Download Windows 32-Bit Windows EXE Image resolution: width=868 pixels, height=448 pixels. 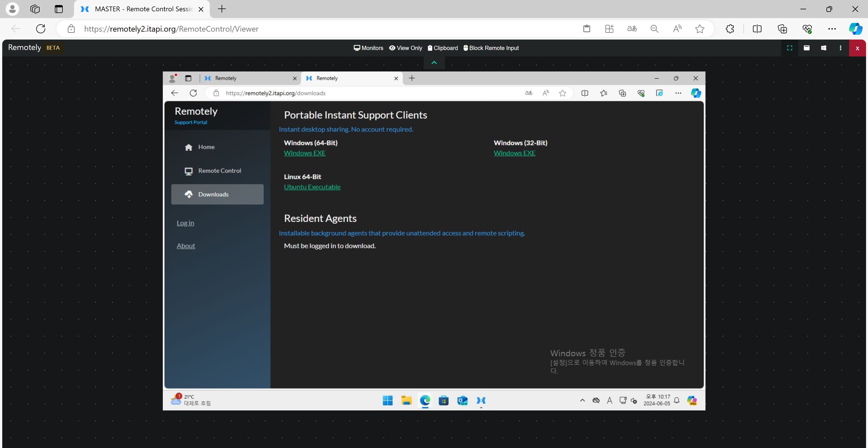pyautogui.click(x=514, y=153)
